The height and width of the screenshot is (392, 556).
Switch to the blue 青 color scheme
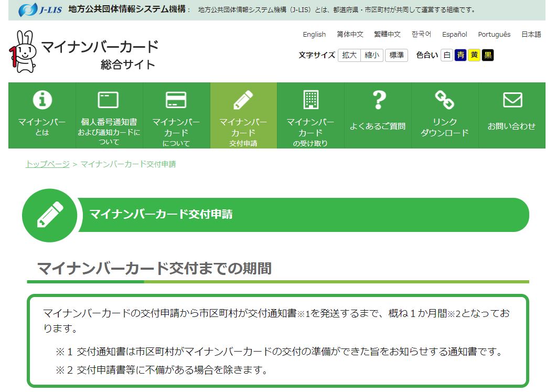pyautogui.click(x=461, y=55)
